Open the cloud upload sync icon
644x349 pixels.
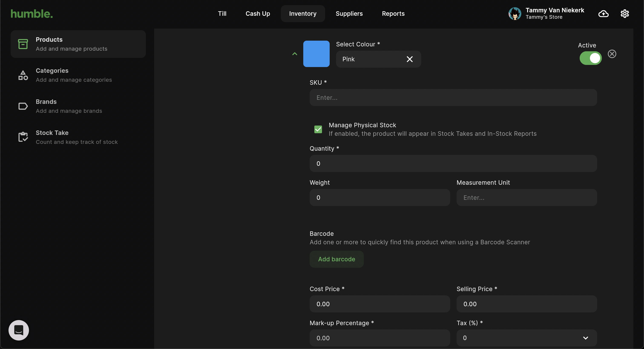(603, 13)
